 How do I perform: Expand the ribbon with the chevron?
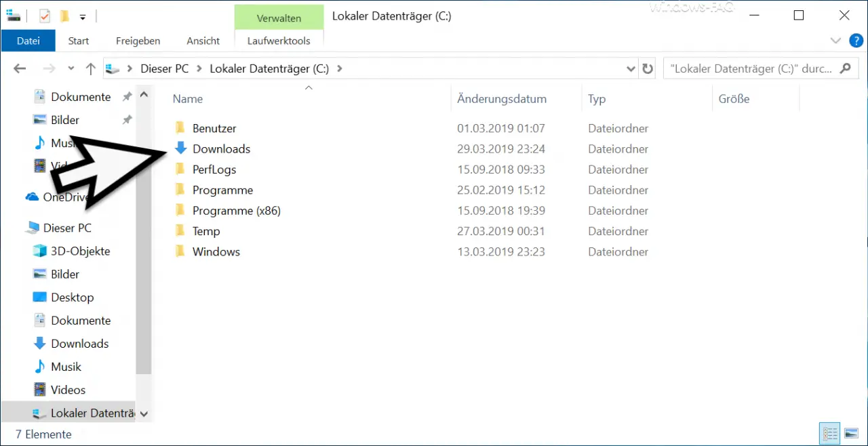click(835, 41)
